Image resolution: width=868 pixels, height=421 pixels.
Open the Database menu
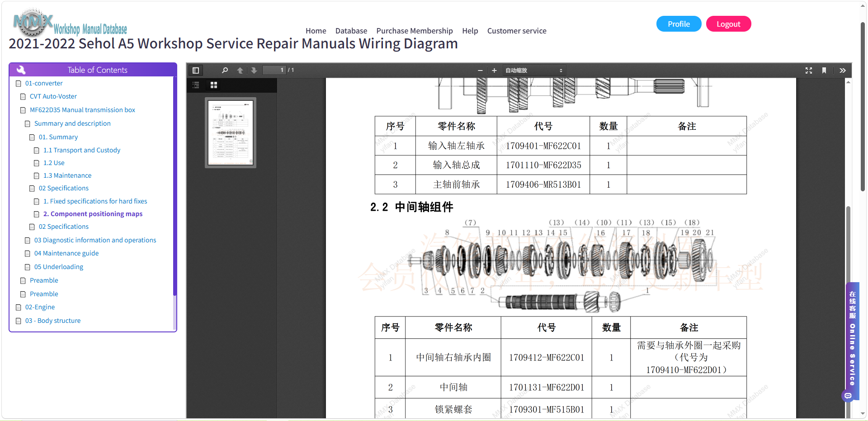351,31
